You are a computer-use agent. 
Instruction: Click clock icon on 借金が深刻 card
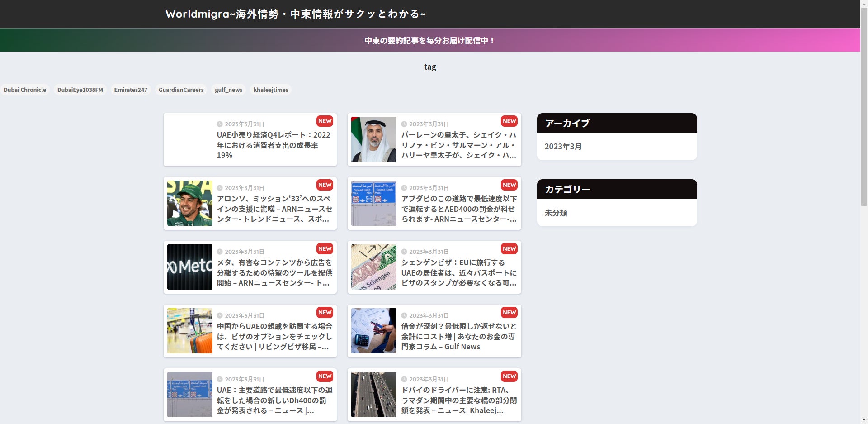click(404, 315)
